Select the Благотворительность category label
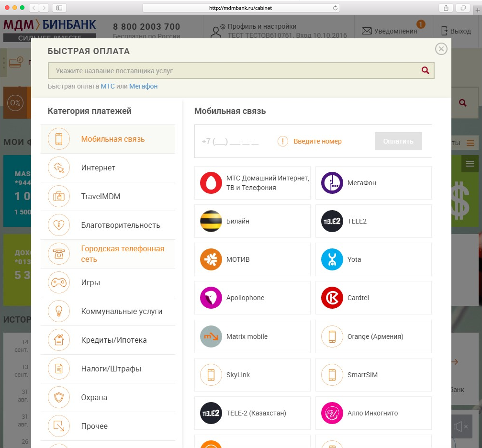Screen dimensions: 482x448 [121, 225]
